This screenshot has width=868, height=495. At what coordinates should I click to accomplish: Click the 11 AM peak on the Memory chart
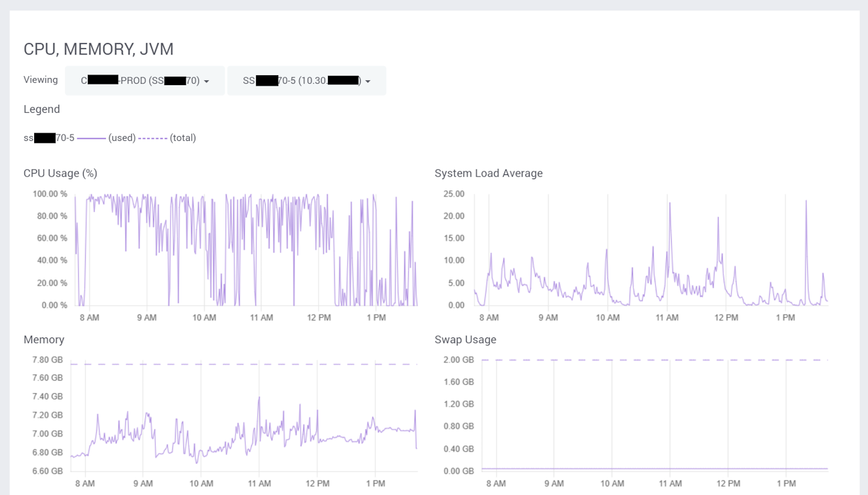click(x=261, y=397)
